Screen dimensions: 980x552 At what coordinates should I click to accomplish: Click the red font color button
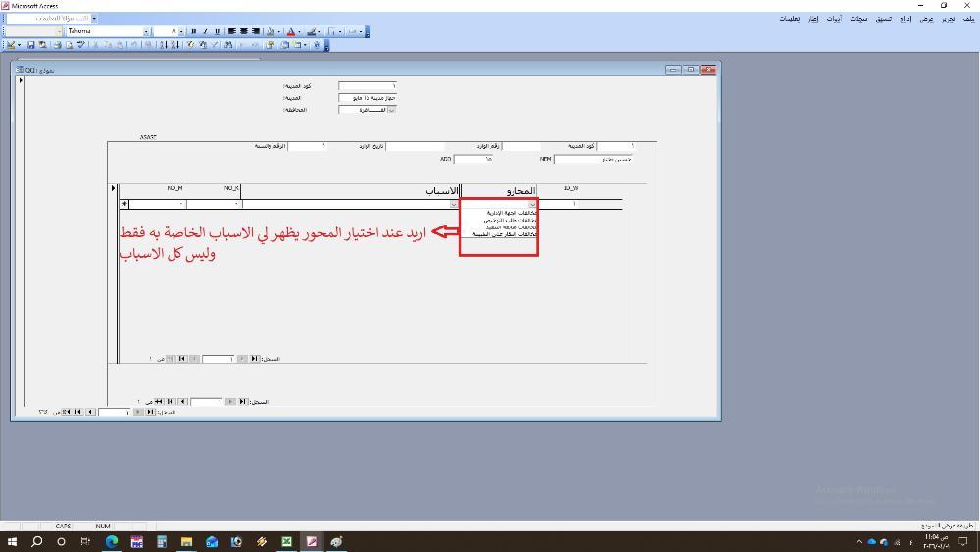(x=291, y=31)
